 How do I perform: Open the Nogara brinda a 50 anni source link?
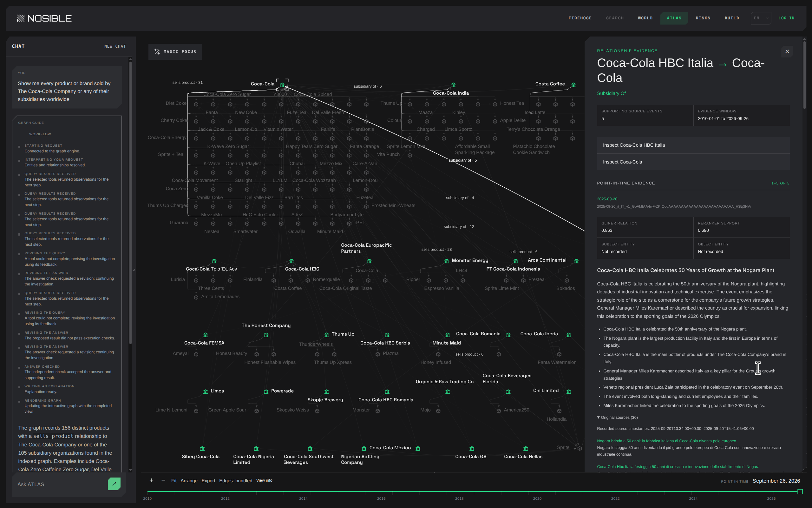(x=666, y=441)
